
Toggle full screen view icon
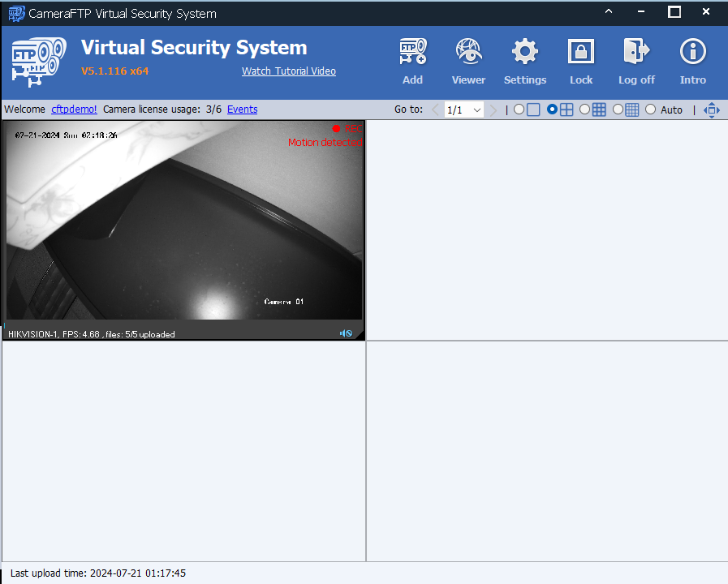coord(712,109)
